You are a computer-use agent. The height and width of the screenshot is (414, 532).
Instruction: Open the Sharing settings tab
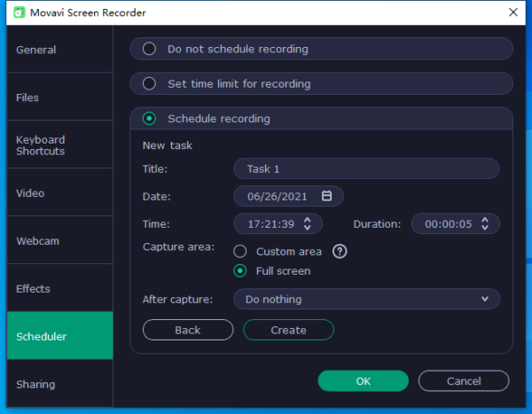(60, 384)
